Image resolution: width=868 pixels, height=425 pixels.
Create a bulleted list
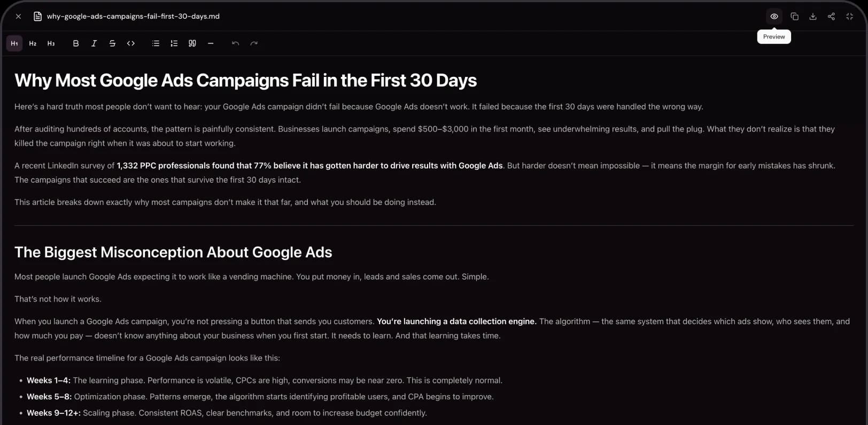(x=156, y=43)
